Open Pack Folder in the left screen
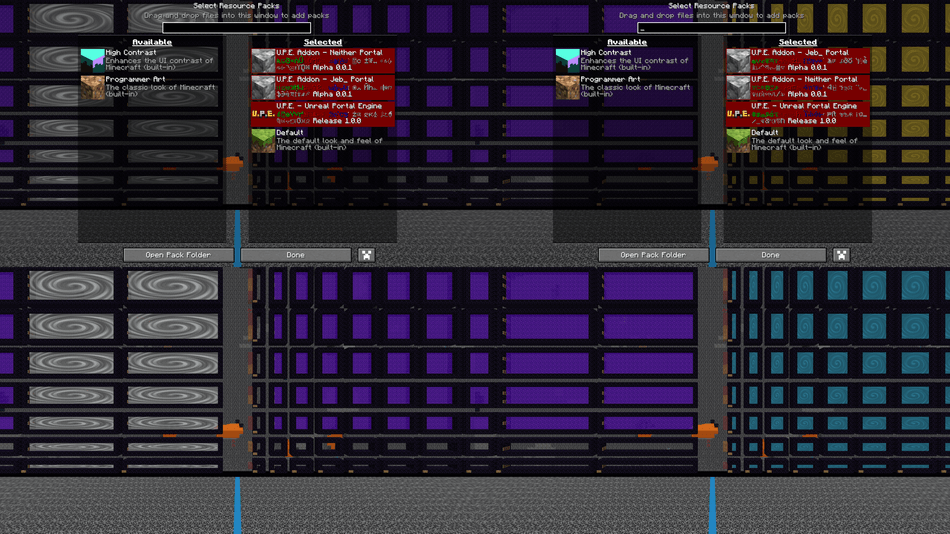This screenshot has width=950, height=534. 178,255
